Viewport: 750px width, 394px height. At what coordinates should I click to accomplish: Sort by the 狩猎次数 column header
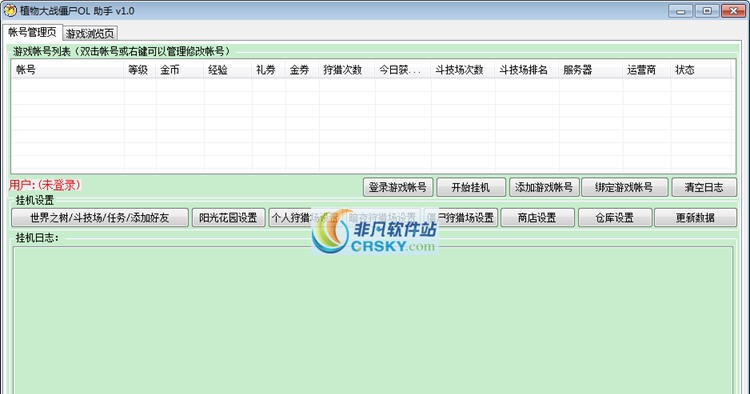[x=347, y=70]
